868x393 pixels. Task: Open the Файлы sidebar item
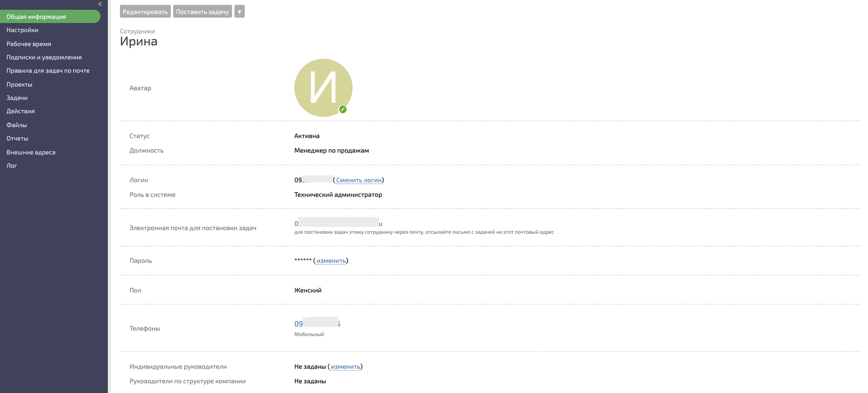(16, 125)
